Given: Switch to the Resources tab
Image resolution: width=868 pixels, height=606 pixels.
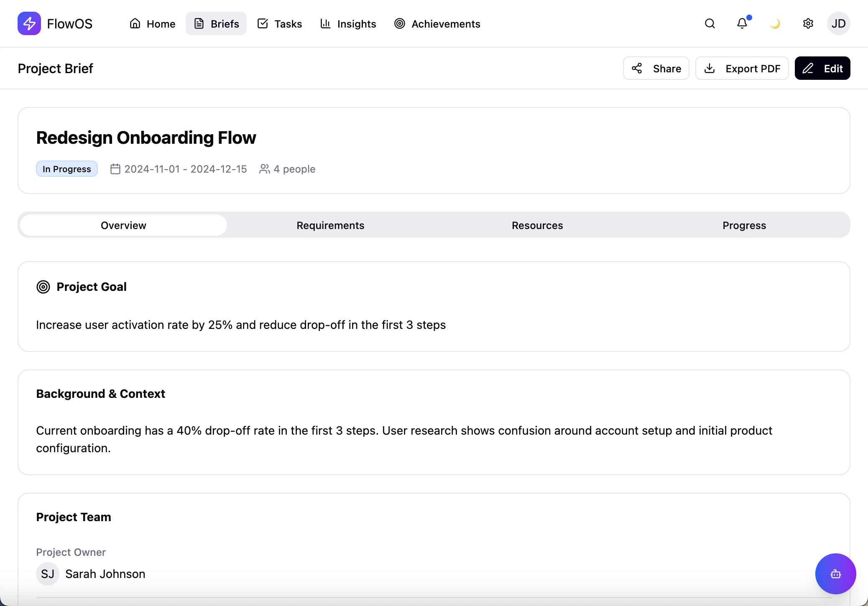Looking at the screenshot, I should (x=537, y=225).
